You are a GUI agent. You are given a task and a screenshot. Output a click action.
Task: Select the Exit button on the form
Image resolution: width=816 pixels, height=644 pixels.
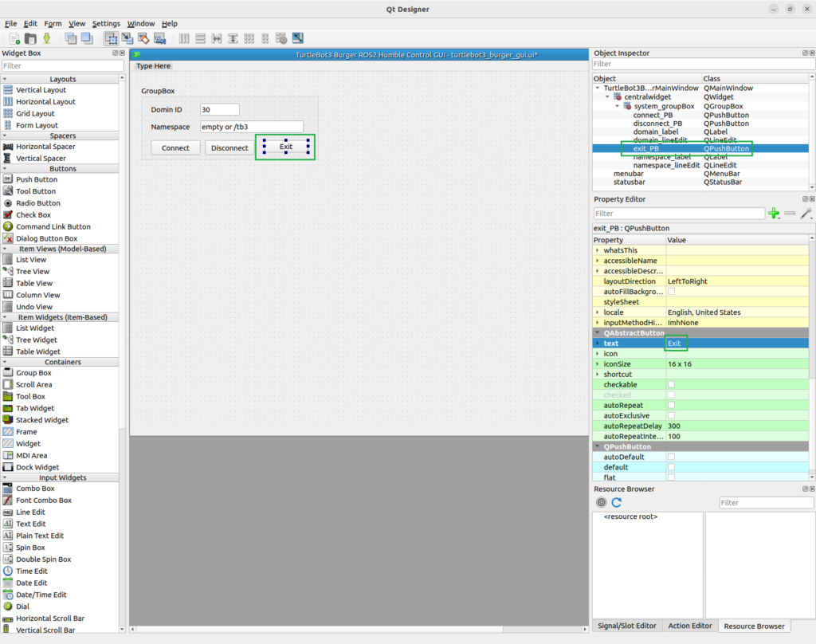click(x=286, y=147)
